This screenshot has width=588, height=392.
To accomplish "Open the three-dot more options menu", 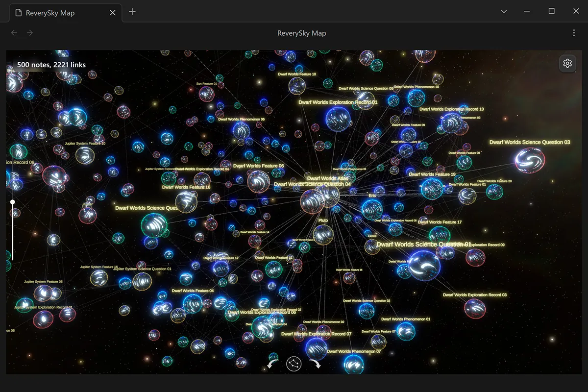I will (x=574, y=33).
